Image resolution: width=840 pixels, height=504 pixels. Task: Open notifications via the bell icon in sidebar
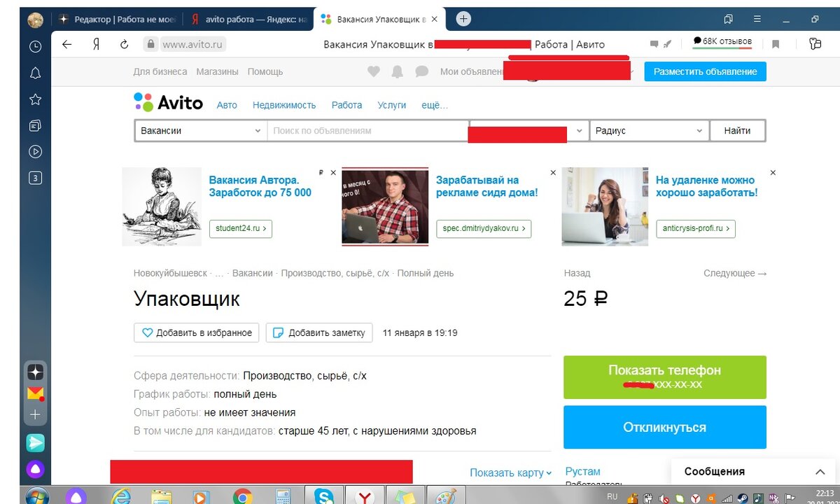35,72
